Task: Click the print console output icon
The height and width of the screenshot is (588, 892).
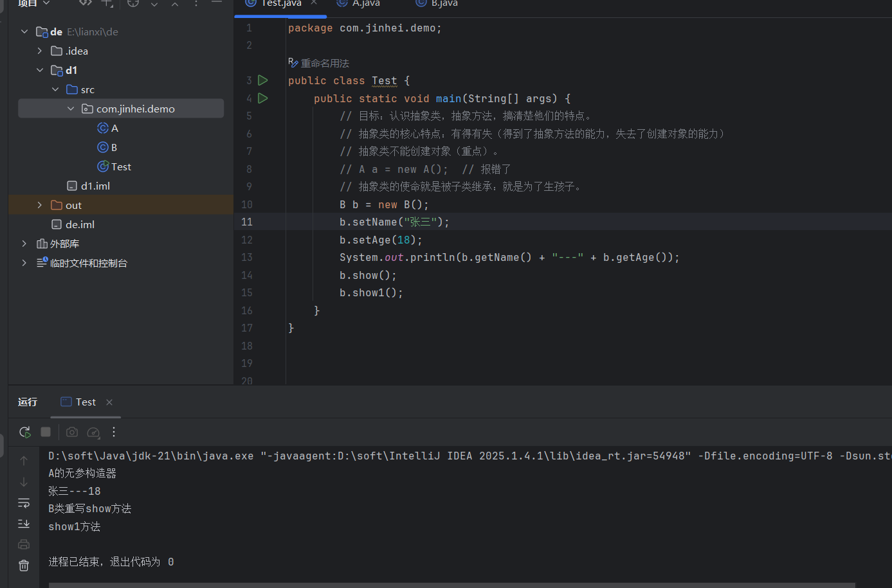Action: pos(24,544)
